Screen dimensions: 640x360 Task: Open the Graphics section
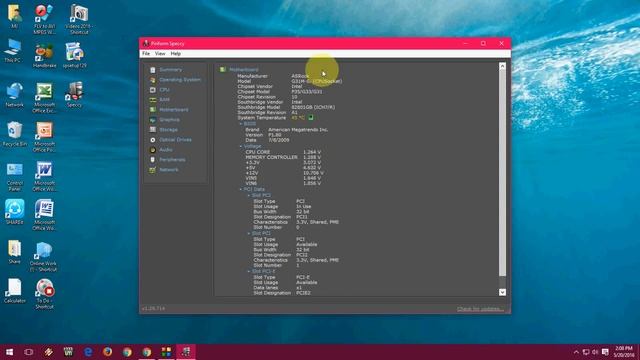tap(169, 120)
